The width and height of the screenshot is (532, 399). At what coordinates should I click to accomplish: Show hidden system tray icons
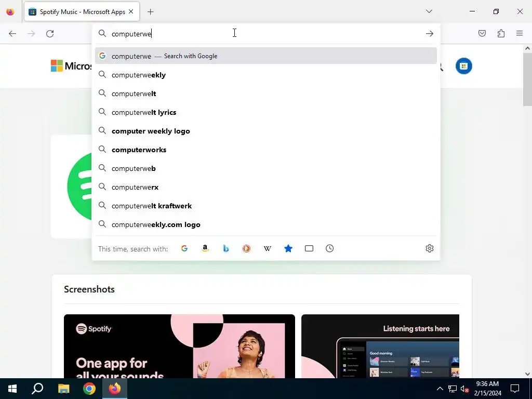tap(440, 389)
